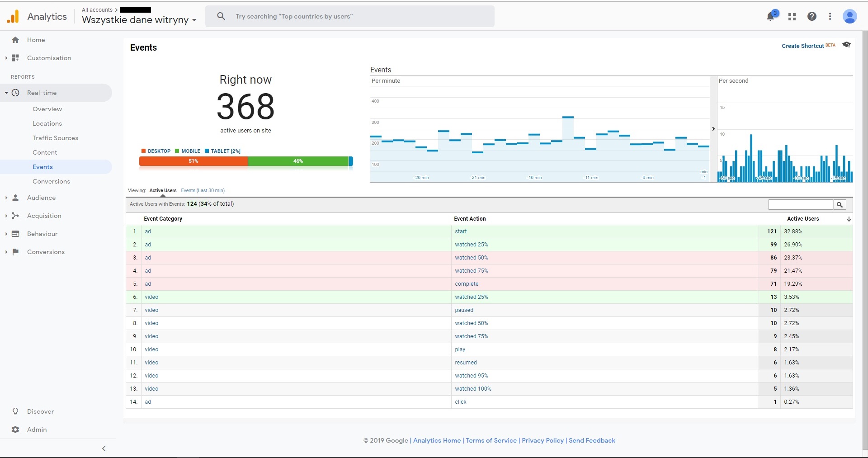The image size is (868, 458).
Task: Switch to Events (Last 30 min) view
Action: (203, 190)
